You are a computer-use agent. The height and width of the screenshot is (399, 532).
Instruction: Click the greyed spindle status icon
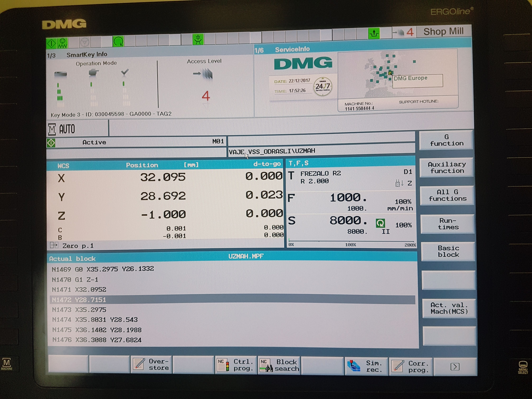(x=85, y=42)
